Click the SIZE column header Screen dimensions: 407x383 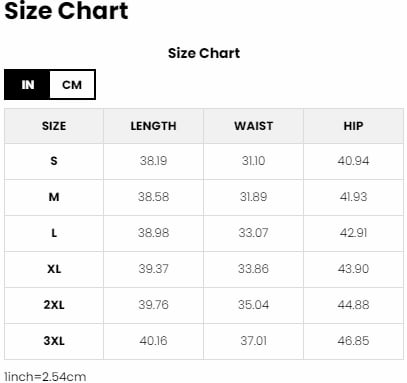(x=54, y=126)
